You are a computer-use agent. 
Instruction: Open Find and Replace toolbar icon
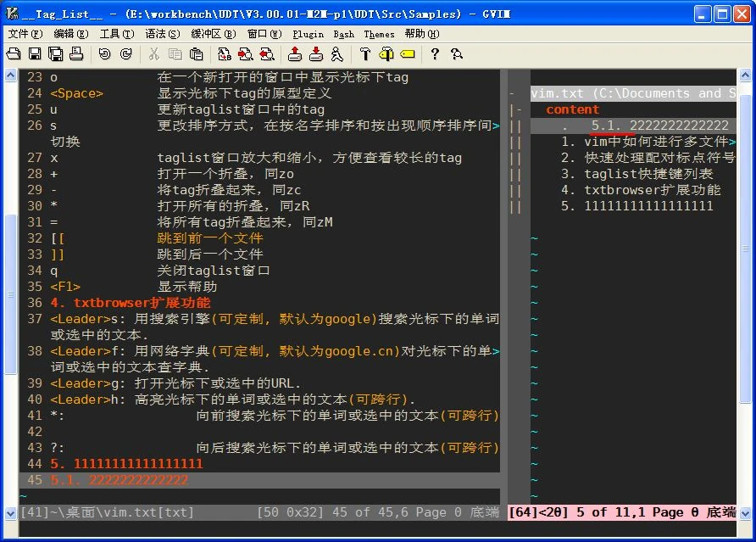point(224,53)
